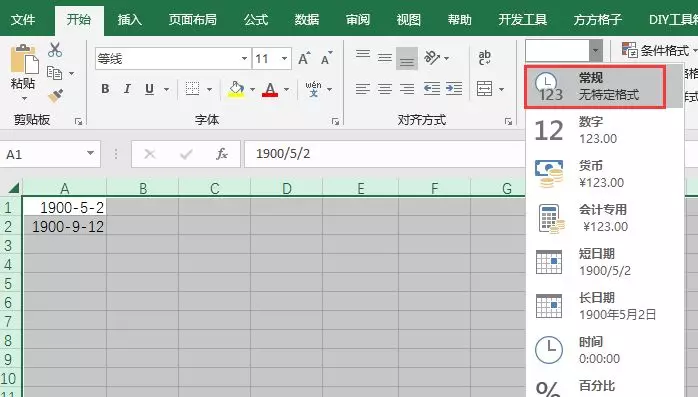Screen dimensions: 698x397
Task: Align text right
Action: [x=407, y=89]
